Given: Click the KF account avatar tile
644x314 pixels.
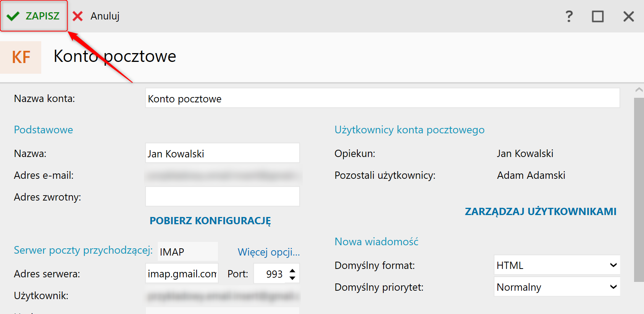Looking at the screenshot, I should pyautogui.click(x=21, y=57).
